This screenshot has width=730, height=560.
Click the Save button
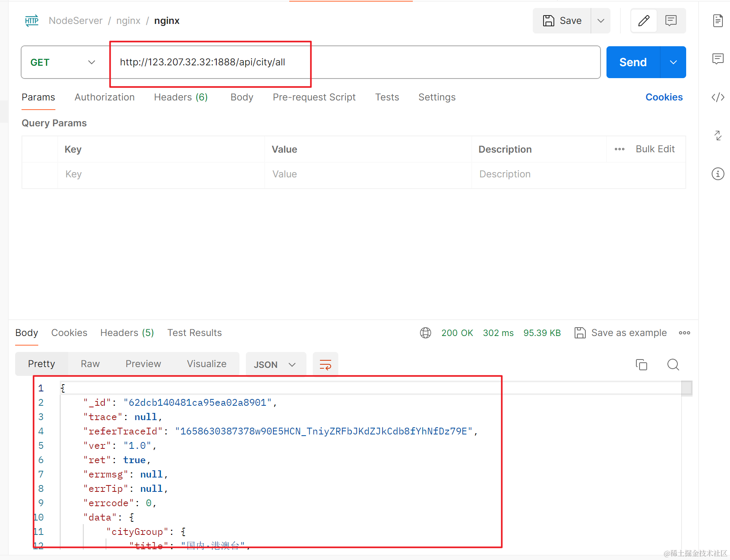(x=562, y=21)
